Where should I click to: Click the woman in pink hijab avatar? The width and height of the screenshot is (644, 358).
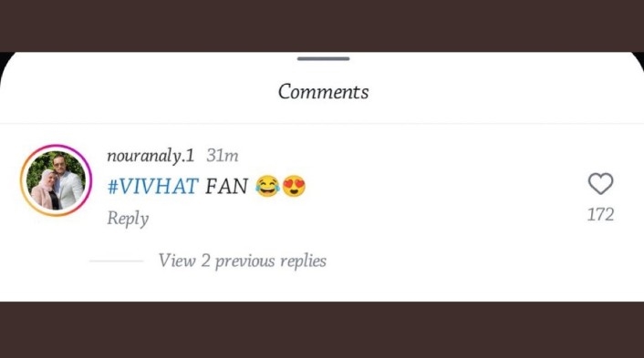[x=45, y=189]
